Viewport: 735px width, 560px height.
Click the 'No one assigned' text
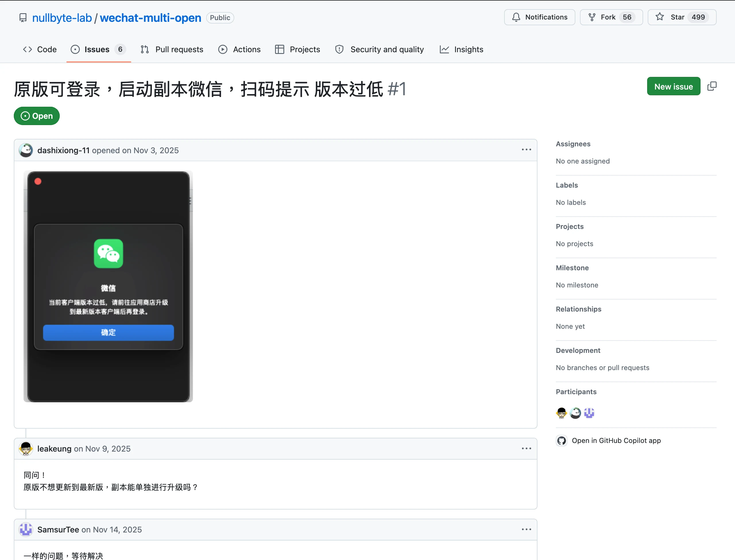583,161
